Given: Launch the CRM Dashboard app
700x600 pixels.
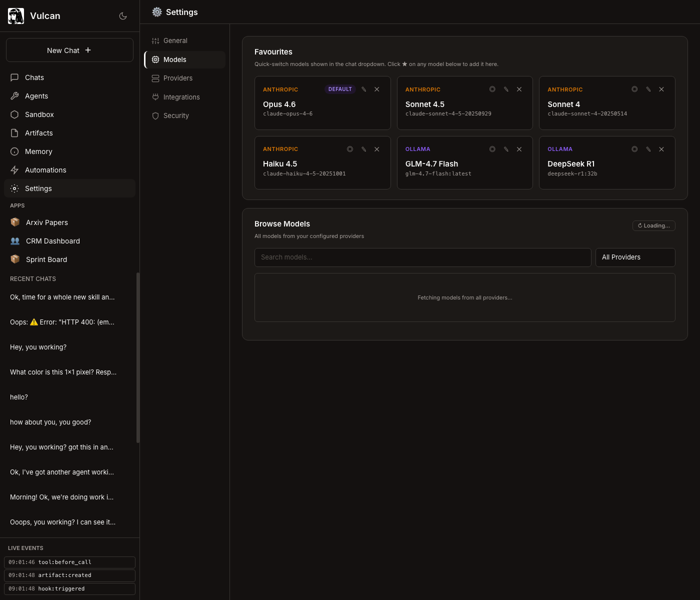Looking at the screenshot, I should tap(53, 241).
